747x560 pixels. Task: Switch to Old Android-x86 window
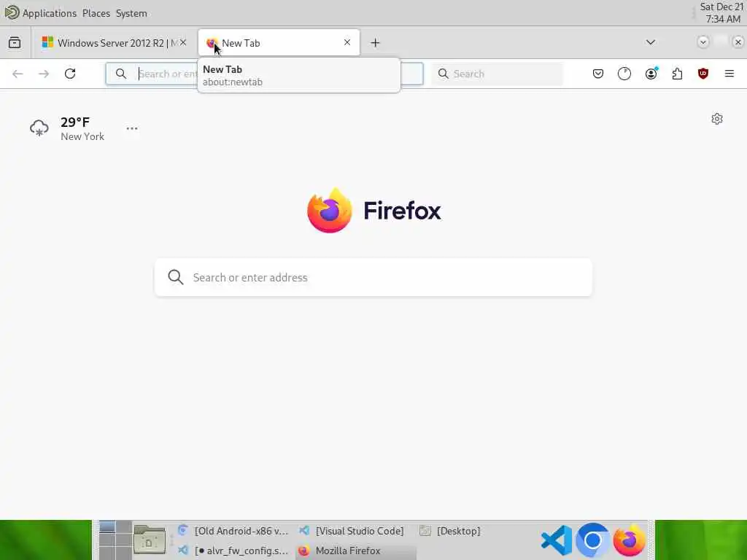[x=233, y=531]
